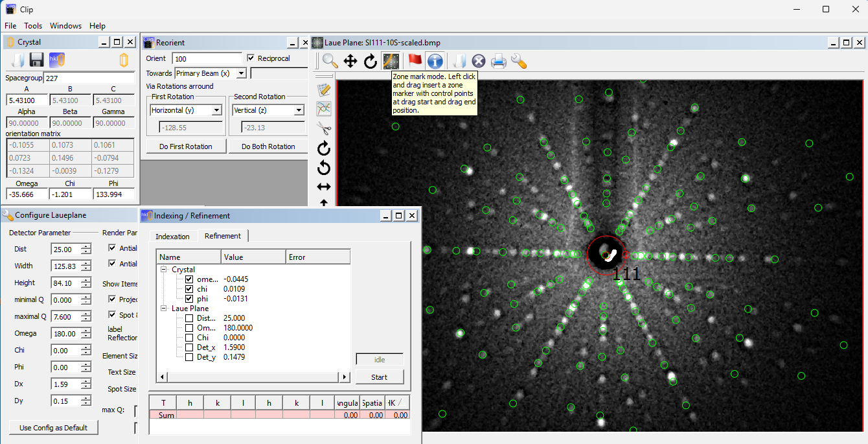Enable the Det_x refinement checkbox

tap(189, 347)
